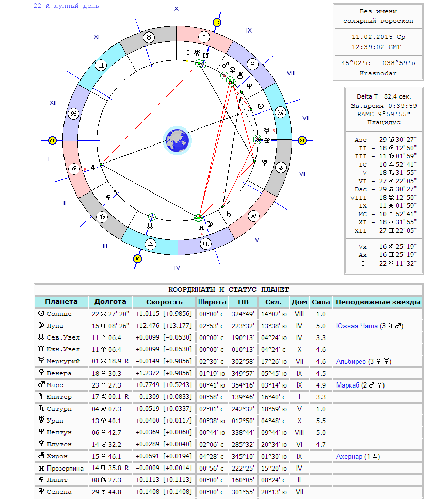Click the Лилит row name cell
The height and width of the screenshot is (499, 448).
point(61,480)
